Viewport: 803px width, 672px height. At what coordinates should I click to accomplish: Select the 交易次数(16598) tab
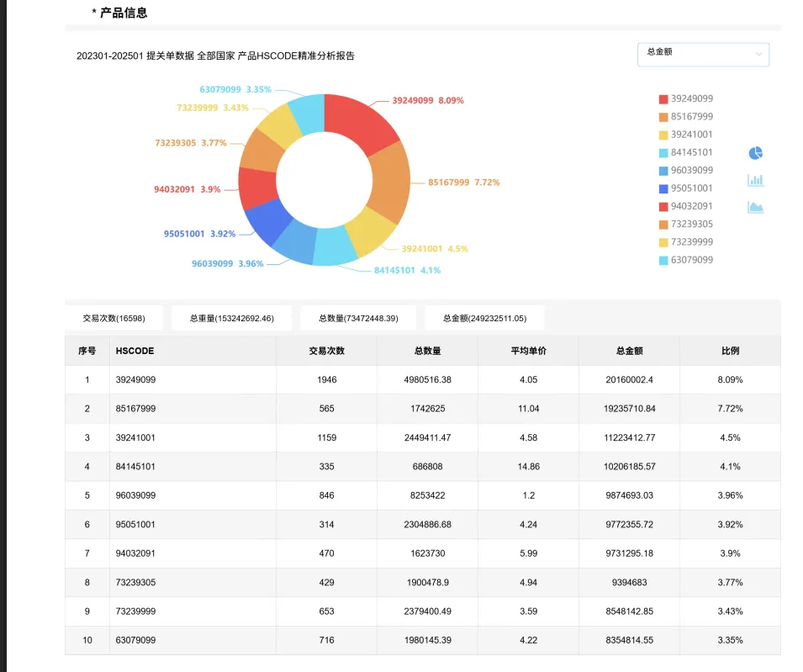(114, 318)
